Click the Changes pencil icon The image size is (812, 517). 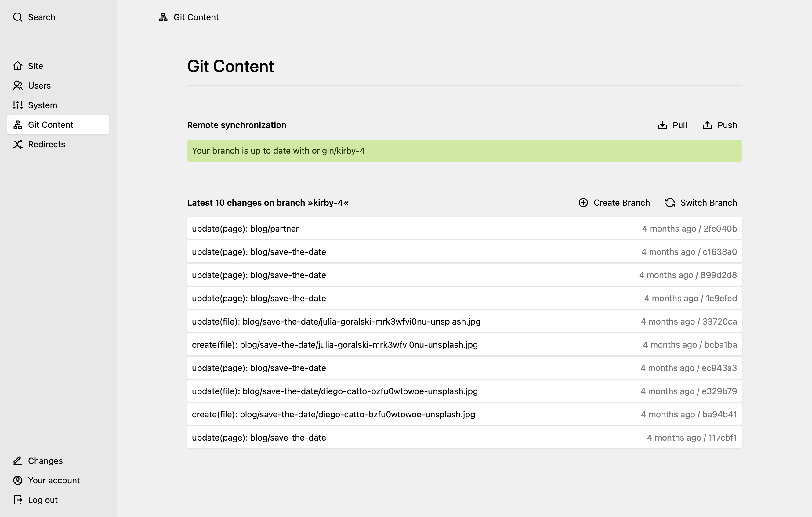pos(17,461)
